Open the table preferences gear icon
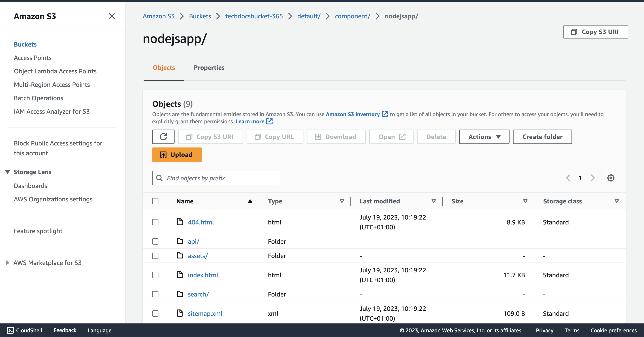 611,178
